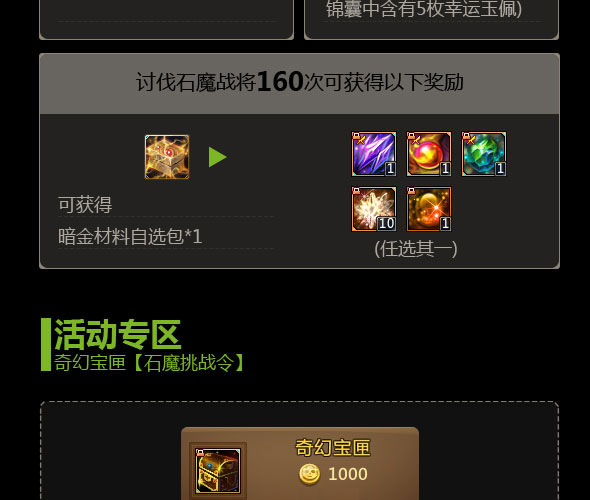The image size is (590, 500).
Task: Click the 讨伐石魔战将160次 reward header
Action: click(x=300, y=82)
